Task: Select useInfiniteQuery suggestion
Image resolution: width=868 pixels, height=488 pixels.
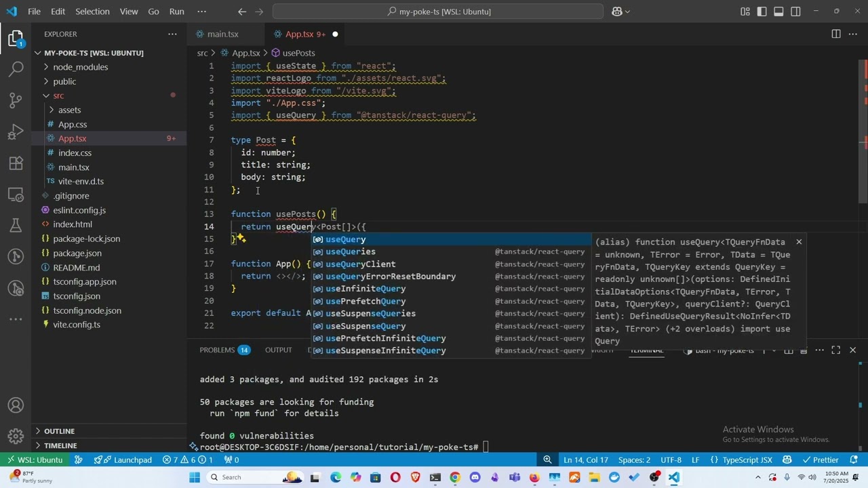Action: [x=451, y=289]
